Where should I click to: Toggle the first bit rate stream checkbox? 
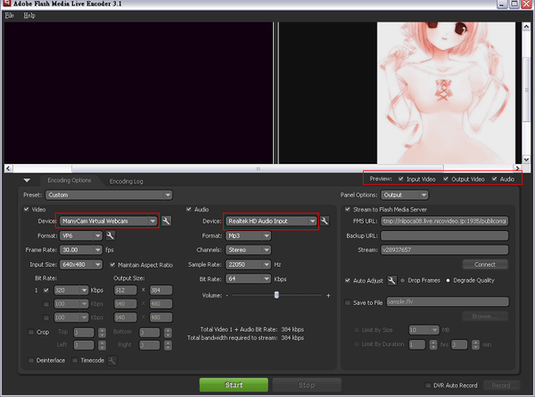coord(46,290)
